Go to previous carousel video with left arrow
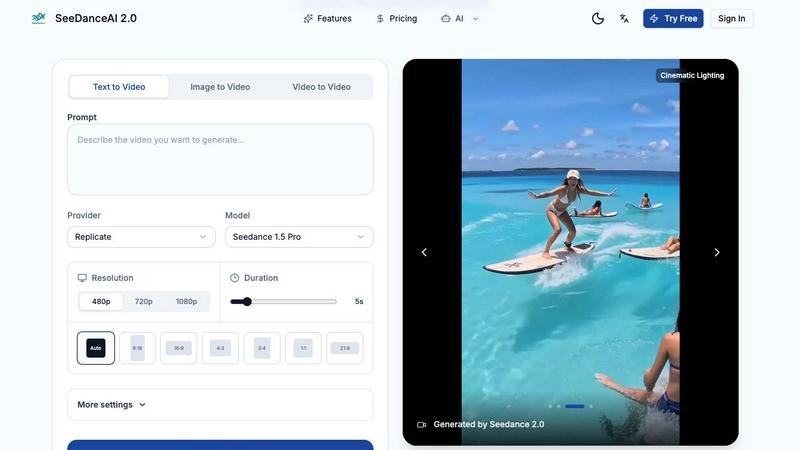The image size is (800, 450). pyautogui.click(x=424, y=252)
